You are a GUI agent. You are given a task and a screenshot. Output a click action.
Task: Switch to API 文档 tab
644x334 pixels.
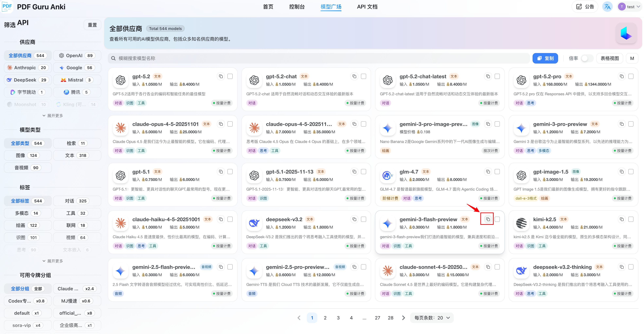click(367, 7)
